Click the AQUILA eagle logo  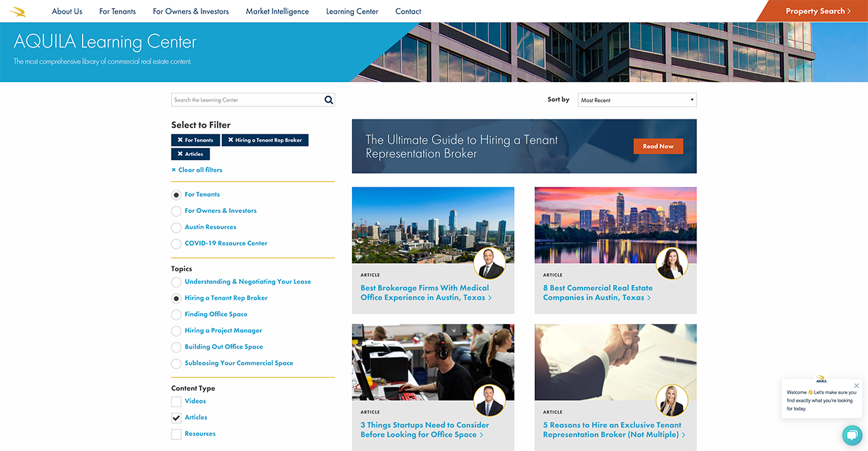coord(18,12)
